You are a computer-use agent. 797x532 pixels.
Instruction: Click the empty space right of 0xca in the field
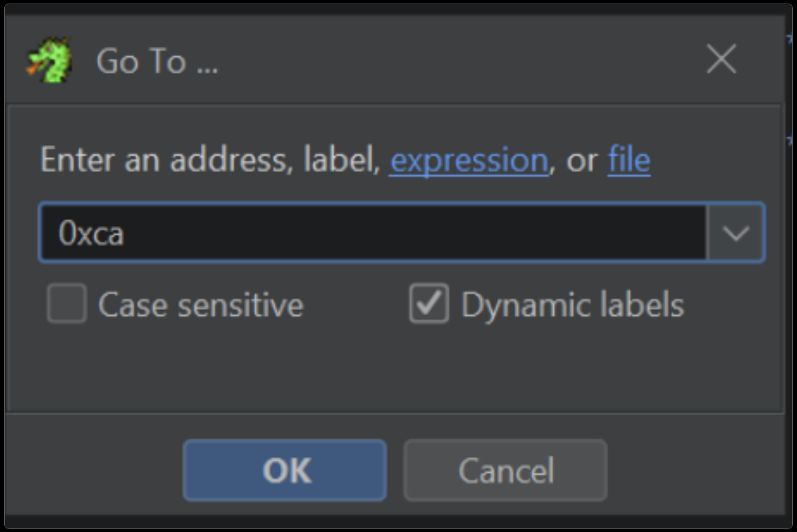tap(414, 233)
